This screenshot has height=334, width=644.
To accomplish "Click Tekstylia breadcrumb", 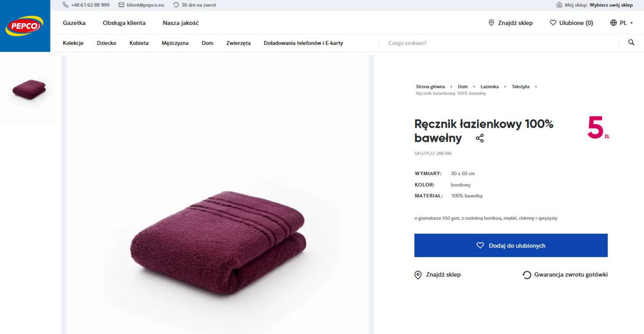I will click(520, 86).
